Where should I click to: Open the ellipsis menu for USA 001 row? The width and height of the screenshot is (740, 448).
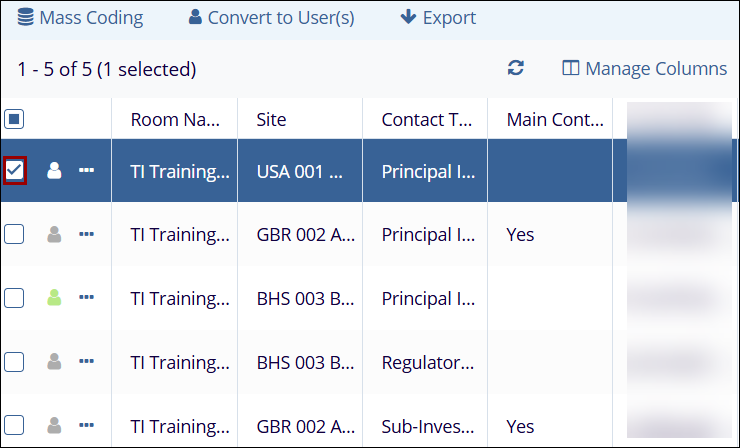87,171
